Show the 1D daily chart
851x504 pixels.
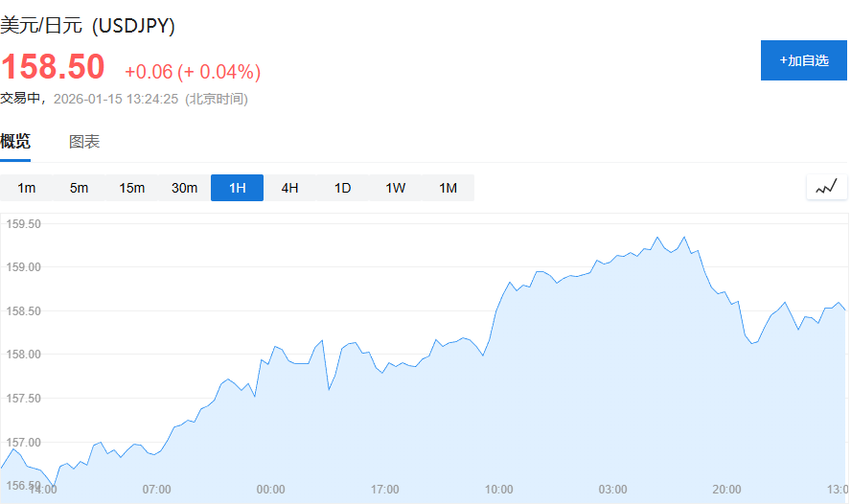coord(342,188)
